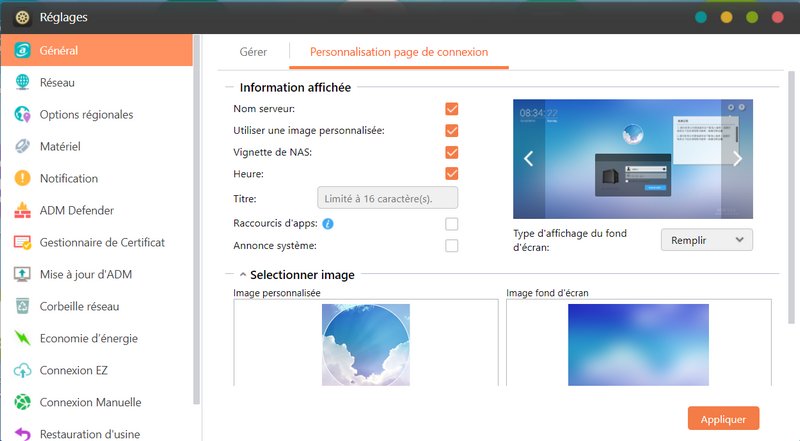Viewport: 800px width, 441px height.
Task: Select Personnalisation page de connexion tab
Action: pyautogui.click(x=399, y=52)
